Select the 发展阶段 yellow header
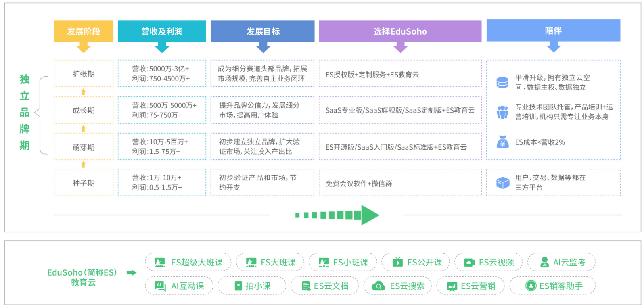 (x=83, y=31)
